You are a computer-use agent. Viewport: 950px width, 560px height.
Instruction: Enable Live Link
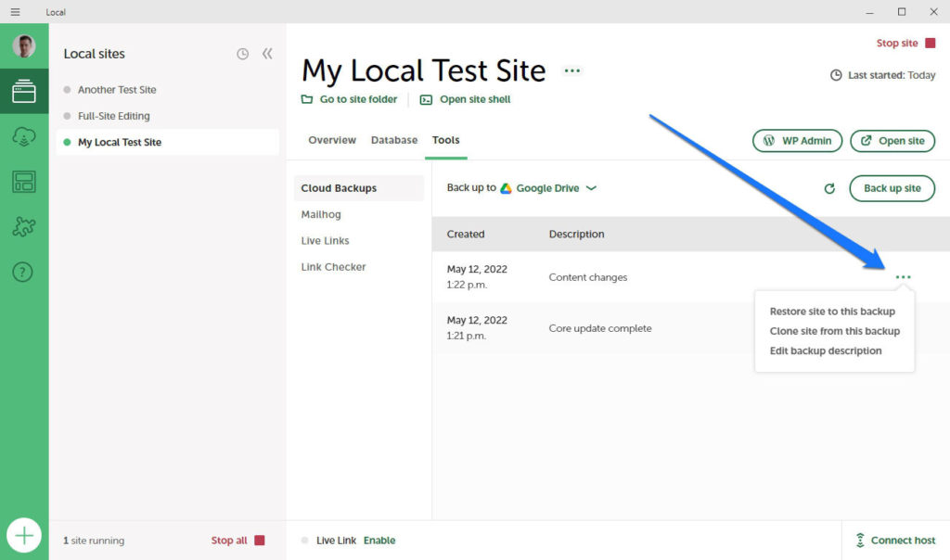pos(379,540)
